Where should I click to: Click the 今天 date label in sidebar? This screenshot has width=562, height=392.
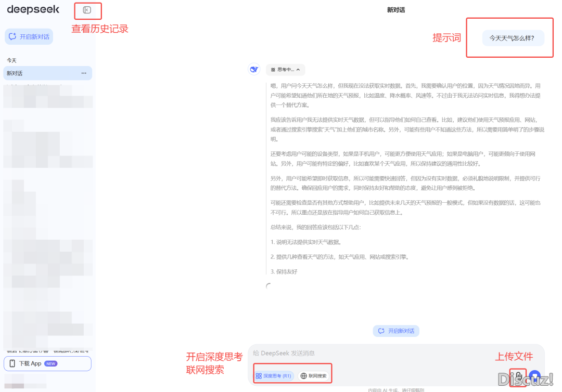click(x=12, y=60)
